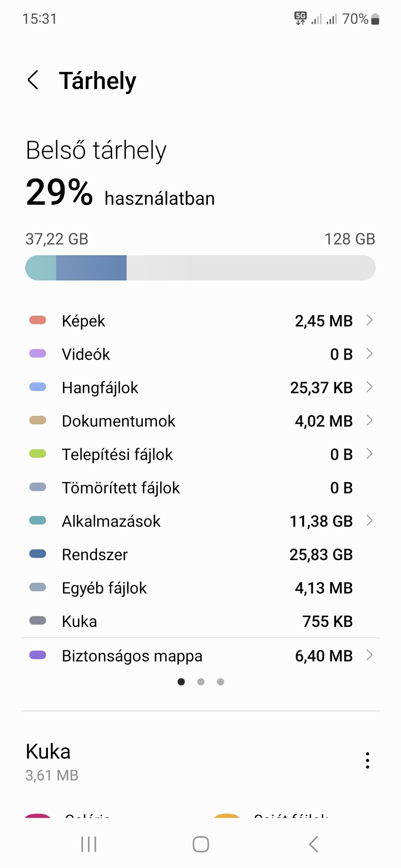This screenshot has height=868, width=401.
Task: Tap the Kuka section heading
Action: click(x=48, y=751)
